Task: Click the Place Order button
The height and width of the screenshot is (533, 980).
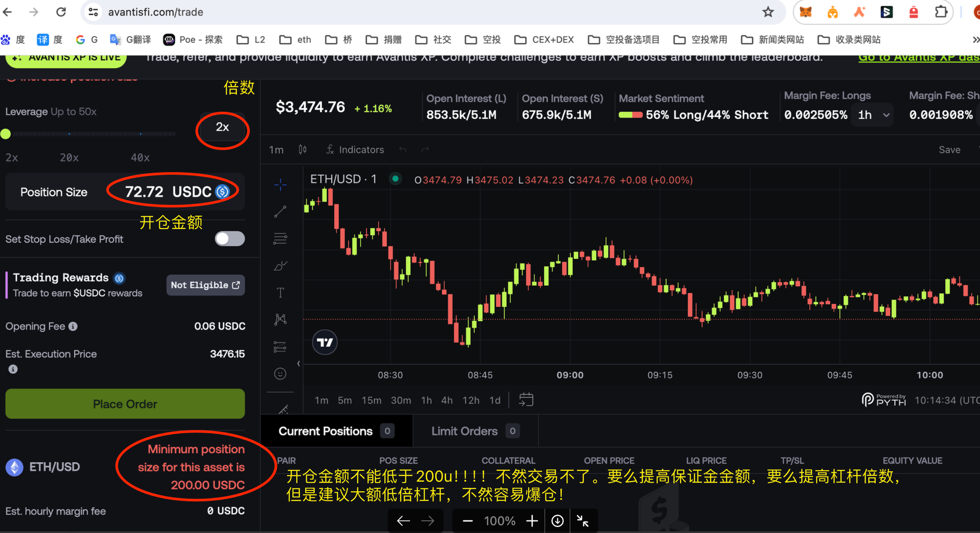Action: click(124, 403)
